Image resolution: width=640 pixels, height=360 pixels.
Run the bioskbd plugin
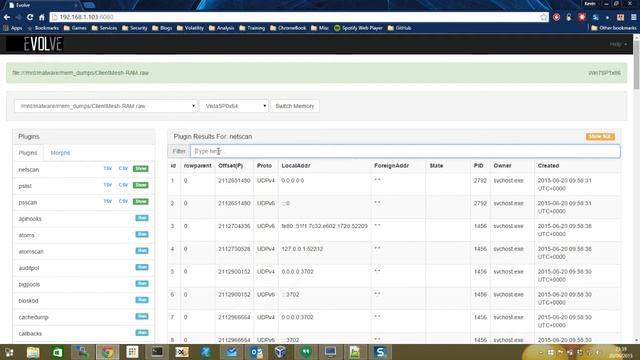[x=142, y=300]
